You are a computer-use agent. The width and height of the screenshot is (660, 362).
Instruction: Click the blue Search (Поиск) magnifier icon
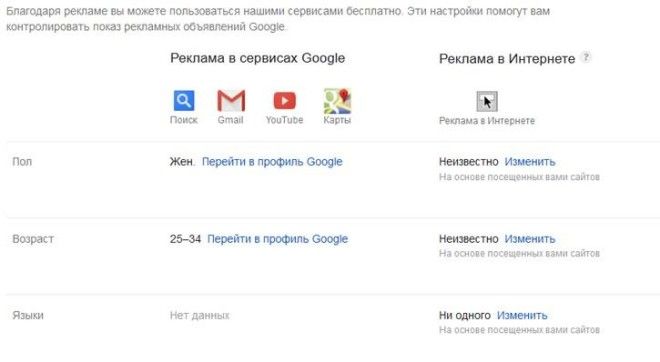(x=184, y=101)
